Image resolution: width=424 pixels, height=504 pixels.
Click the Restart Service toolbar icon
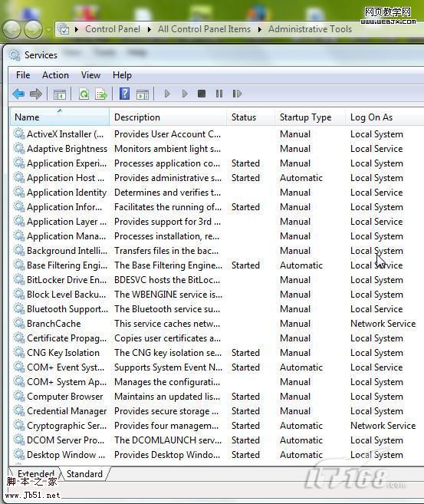pos(237,94)
